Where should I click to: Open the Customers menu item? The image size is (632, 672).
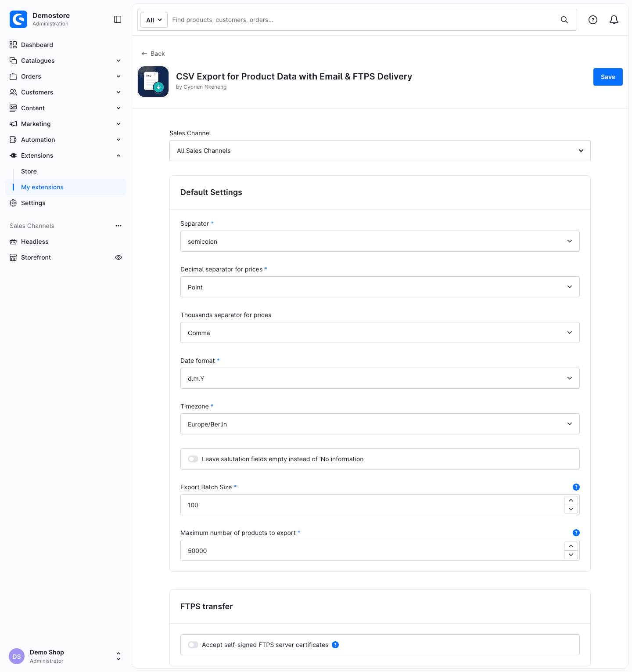tap(66, 92)
